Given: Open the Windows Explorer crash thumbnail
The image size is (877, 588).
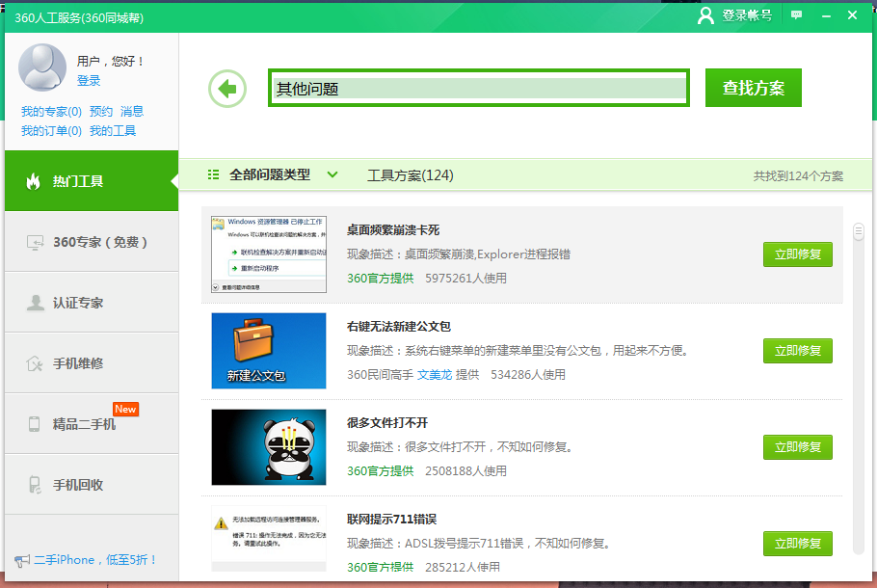Looking at the screenshot, I should (269, 254).
